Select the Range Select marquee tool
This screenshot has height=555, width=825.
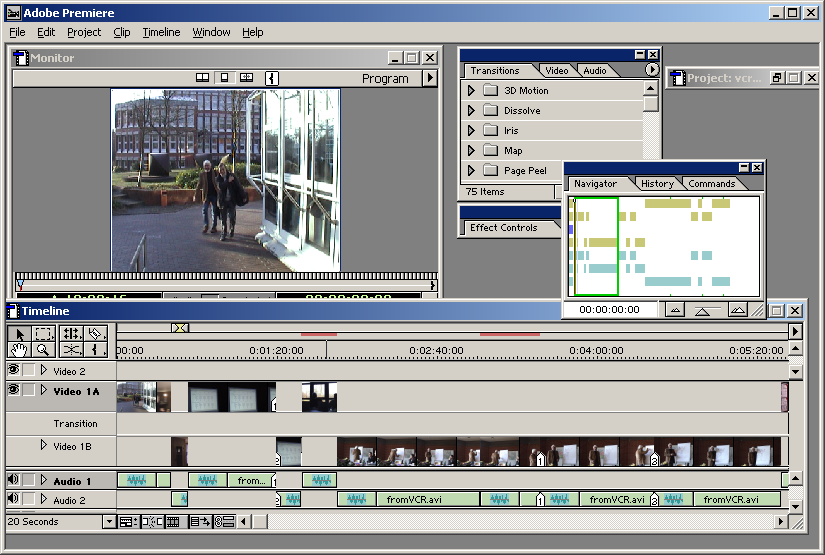tap(44, 334)
